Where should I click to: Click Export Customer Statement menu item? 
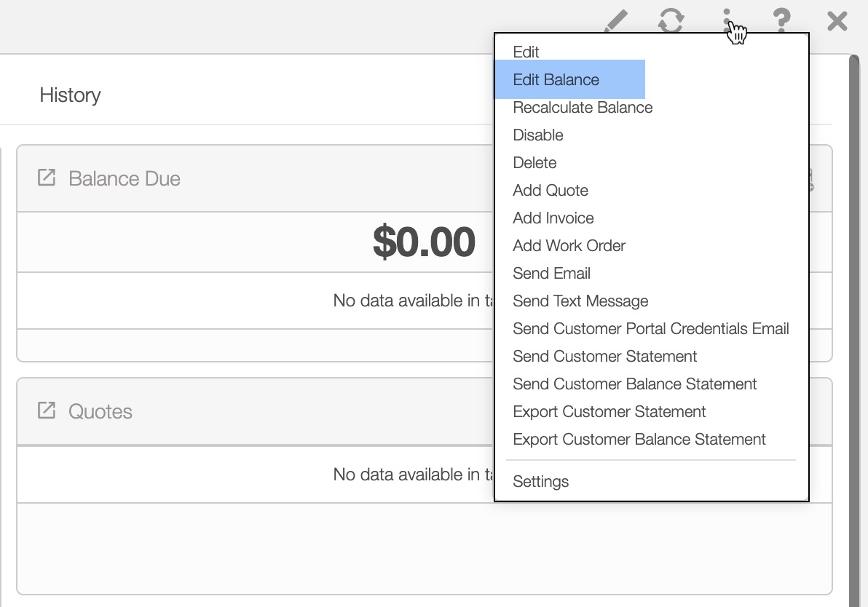tap(609, 411)
